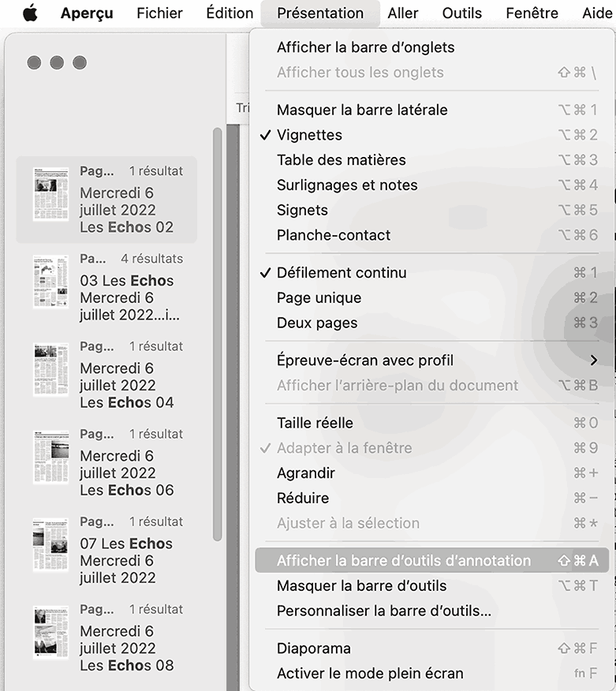The height and width of the screenshot is (691, 616).
Task: Click '07 Les Echos' result text
Action: point(126,543)
